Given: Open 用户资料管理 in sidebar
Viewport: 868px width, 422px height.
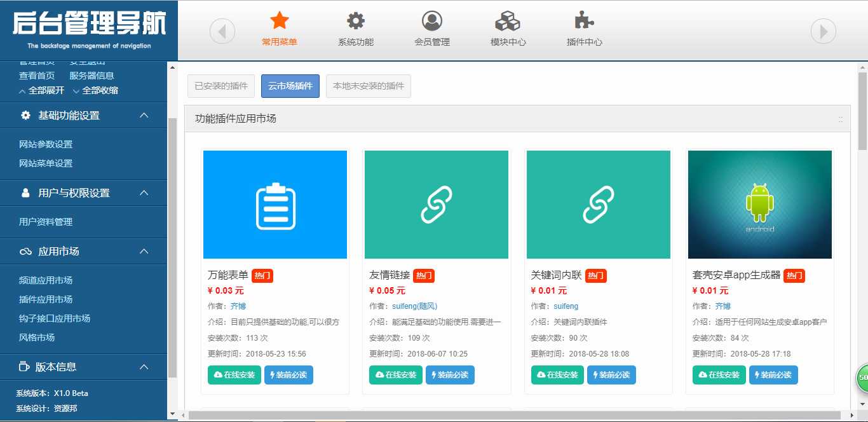Looking at the screenshot, I should pyautogui.click(x=46, y=222).
